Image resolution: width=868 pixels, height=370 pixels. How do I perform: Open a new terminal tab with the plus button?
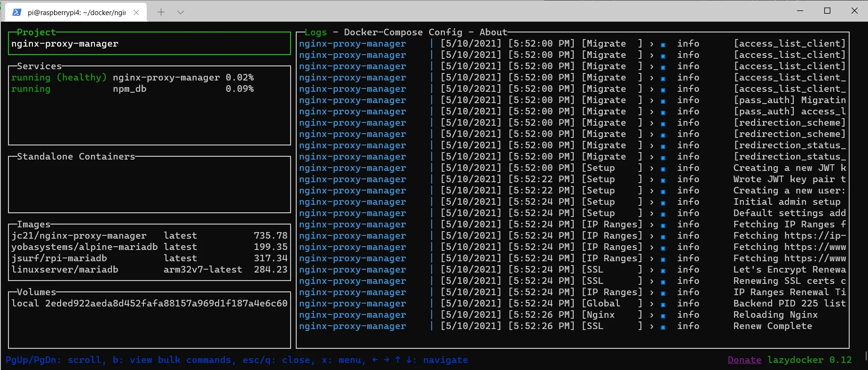pyautogui.click(x=161, y=12)
